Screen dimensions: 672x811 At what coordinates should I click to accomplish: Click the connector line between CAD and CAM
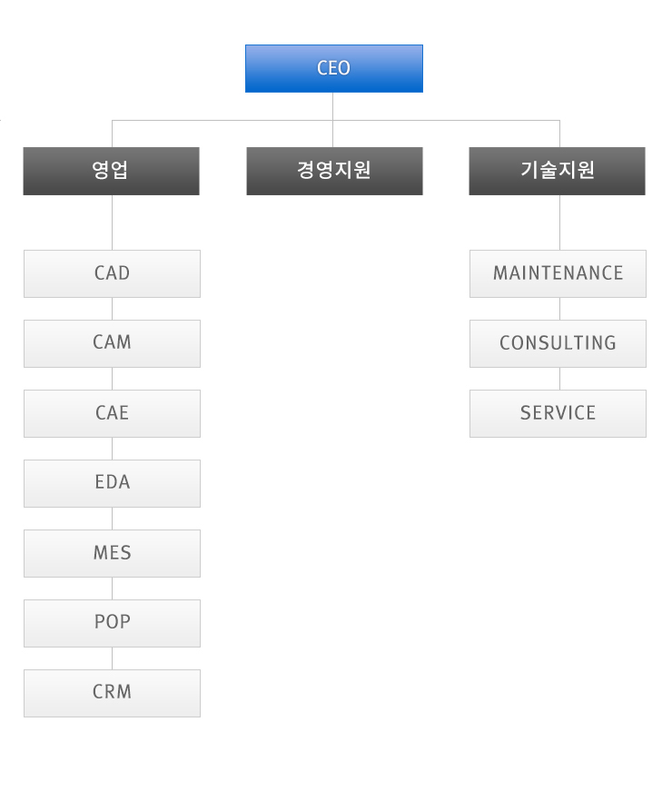112,309
